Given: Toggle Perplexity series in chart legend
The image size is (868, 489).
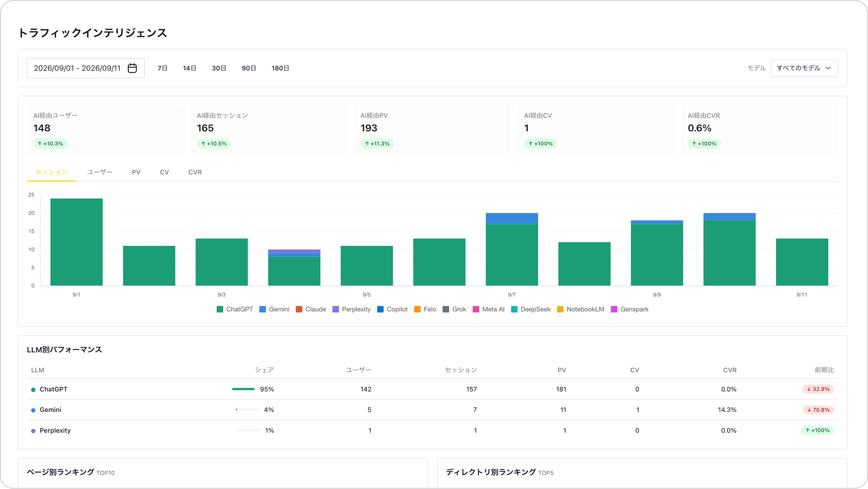Looking at the screenshot, I should pos(351,309).
